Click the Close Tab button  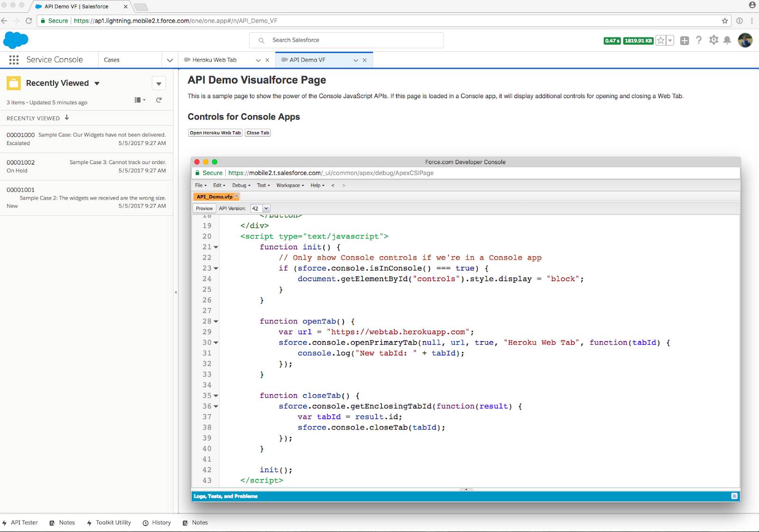coord(258,133)
